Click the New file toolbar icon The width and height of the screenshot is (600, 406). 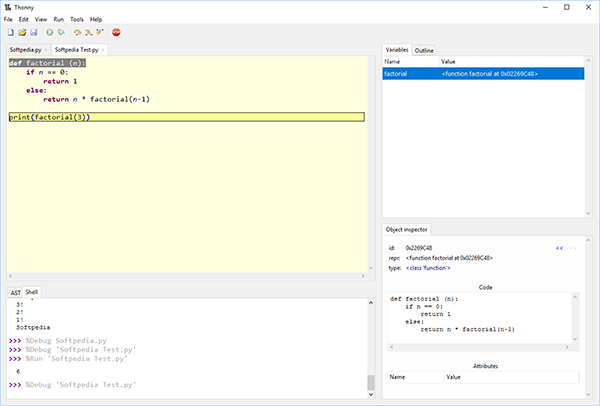(10, 33)
